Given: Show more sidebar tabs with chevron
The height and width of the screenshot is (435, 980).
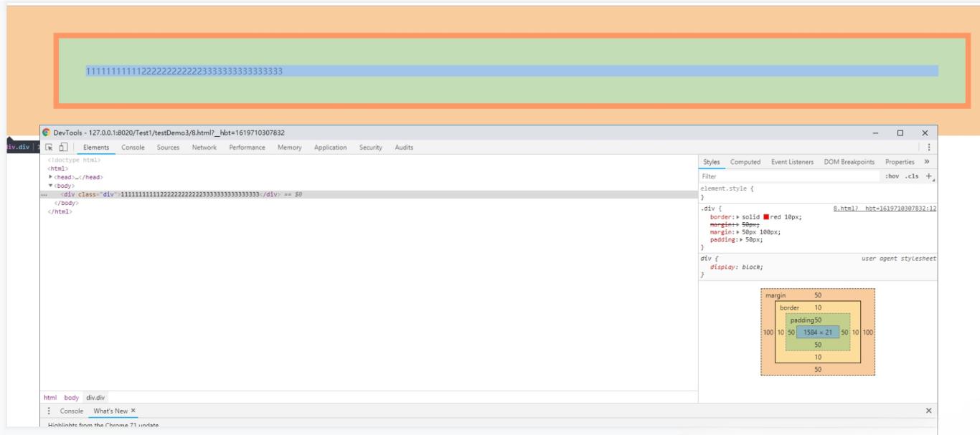Looking at the screenshot, I should pos(927,162).
